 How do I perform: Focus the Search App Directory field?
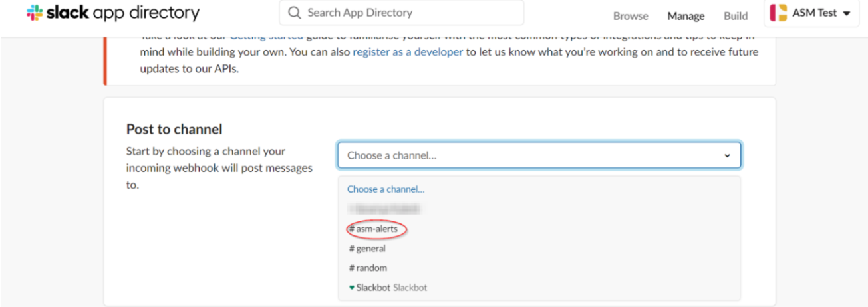[x=401, y=13]
